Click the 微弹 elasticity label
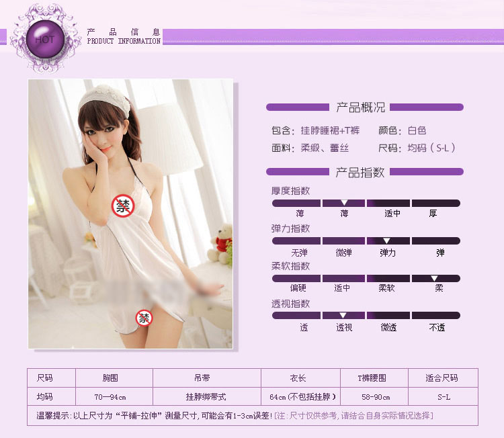 [343, 253]
